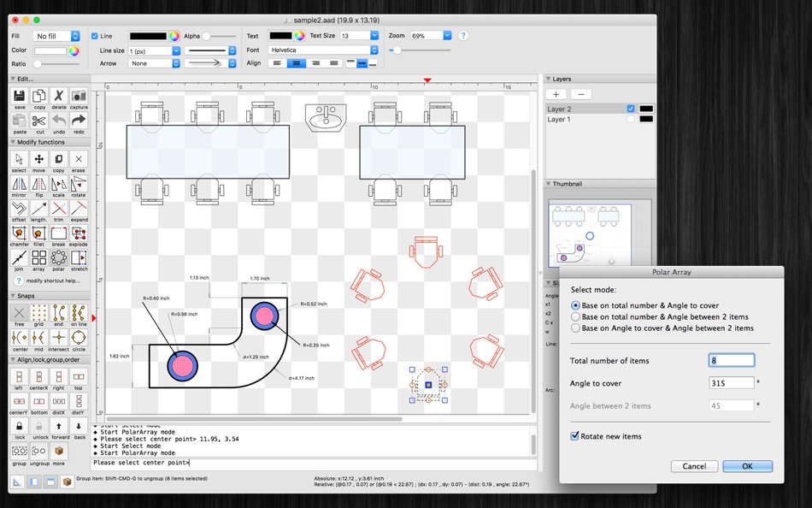Viewport: 812px width, 508px height.
Task: Choose the mirror tool
Action: coord(19,184)
